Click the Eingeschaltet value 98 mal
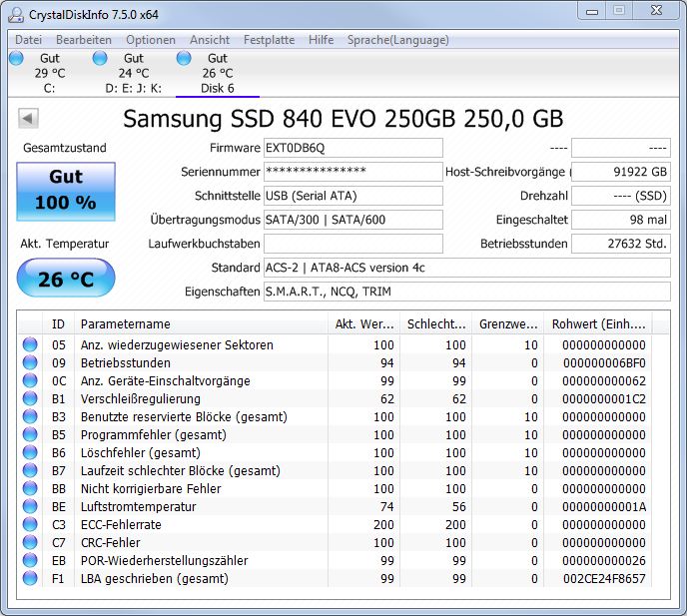 (x=621, y=220)
